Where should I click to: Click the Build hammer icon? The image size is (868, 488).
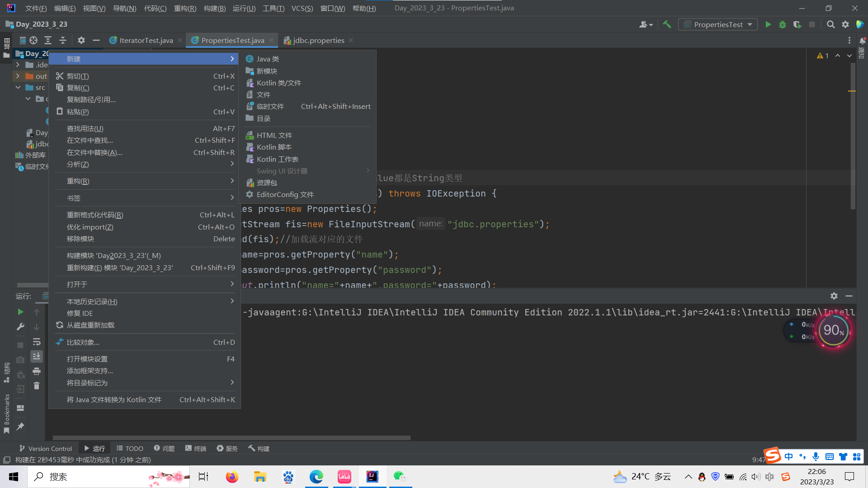pyautogui.click(x=667, y=24)
